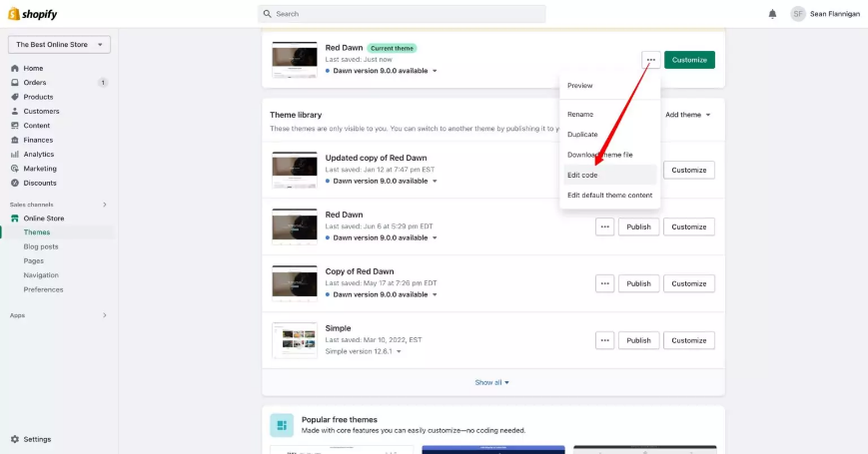Select Preview from the theme menu
This screenshot has height=454, width=868.
pyautogui.click(x=610, y=86)
